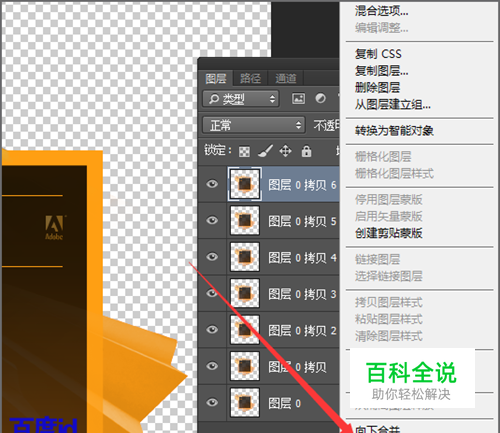The height and width of the screenshot is (433, 500).
Task: Hide layer 图层 0 拷贝 3
Action: (x=212, y=293)
